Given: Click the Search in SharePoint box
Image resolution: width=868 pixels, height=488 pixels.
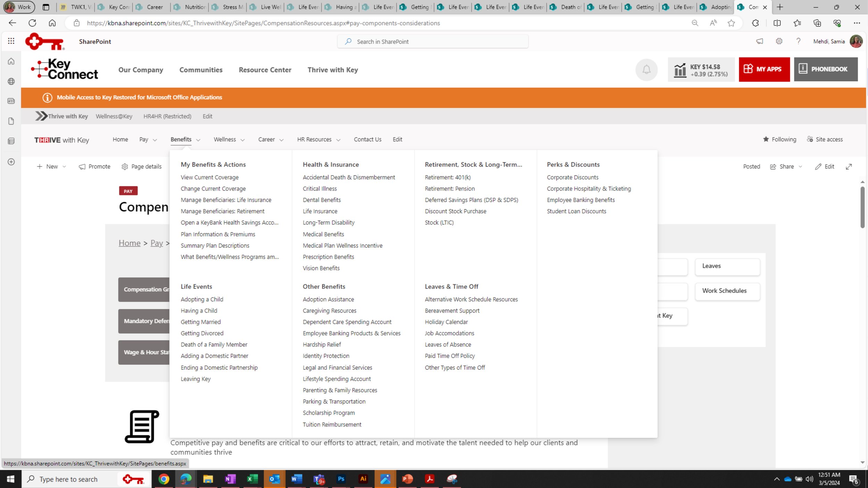Looking at the screenshot, I should point(433,42).
